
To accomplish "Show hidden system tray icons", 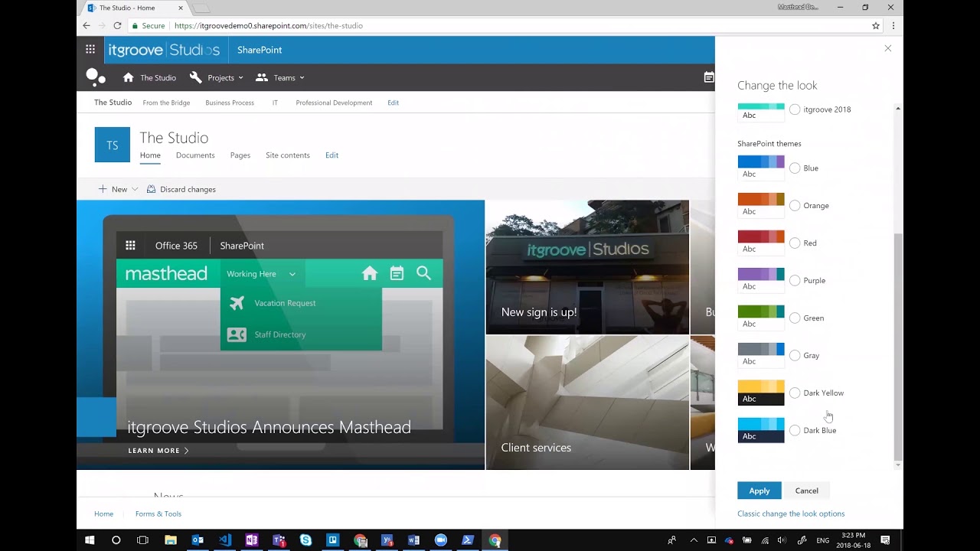I will (694, 540).
